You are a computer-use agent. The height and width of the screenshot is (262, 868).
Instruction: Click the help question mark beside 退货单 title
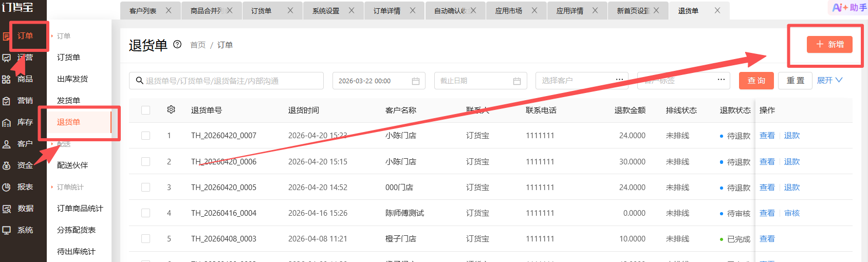(x=177, y=44)
